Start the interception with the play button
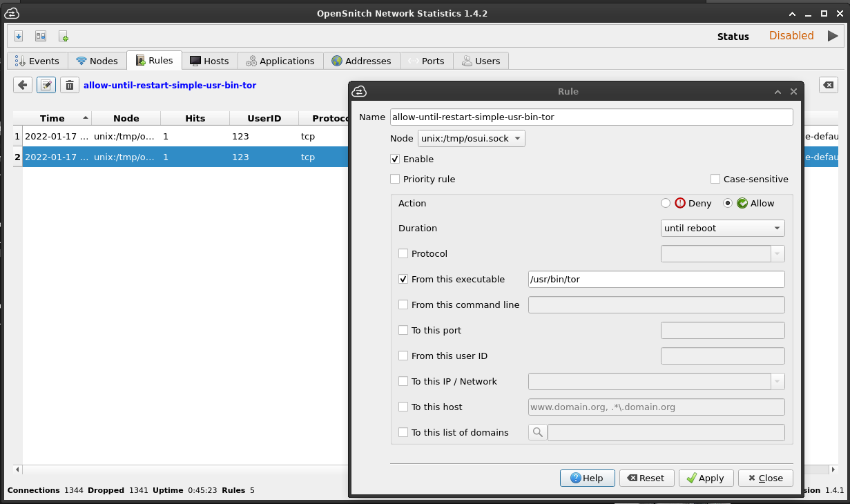Screen dimensions: 850x504 [x=833, y=36]
